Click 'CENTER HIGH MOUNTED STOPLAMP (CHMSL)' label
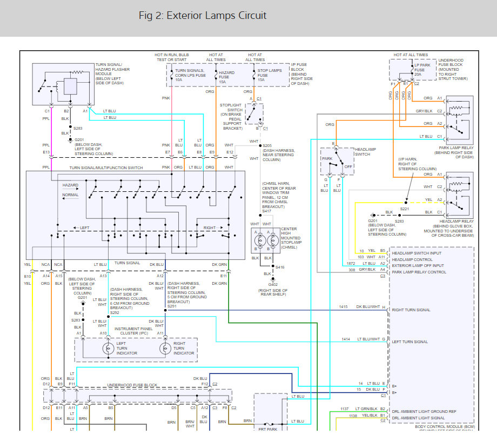Viewport: 497px width, 448px height. point(291,238)
